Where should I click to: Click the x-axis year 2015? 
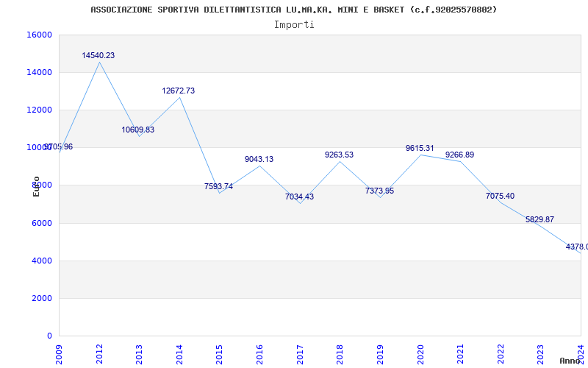(x=219, y=354)
